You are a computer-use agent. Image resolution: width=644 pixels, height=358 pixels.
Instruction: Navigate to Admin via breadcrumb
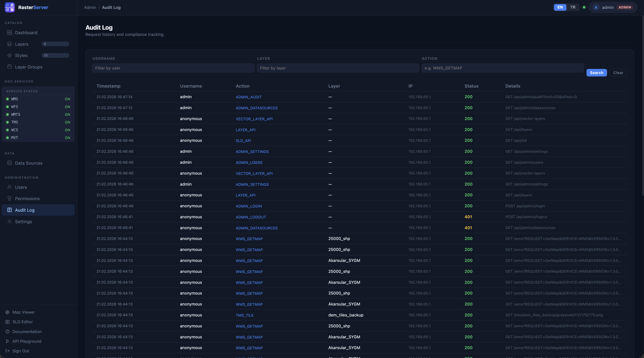click(90, 7)
